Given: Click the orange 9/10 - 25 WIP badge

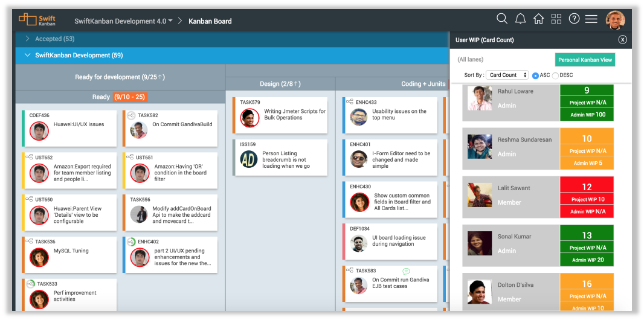Looking at the screenshot, I should point(130,97).
